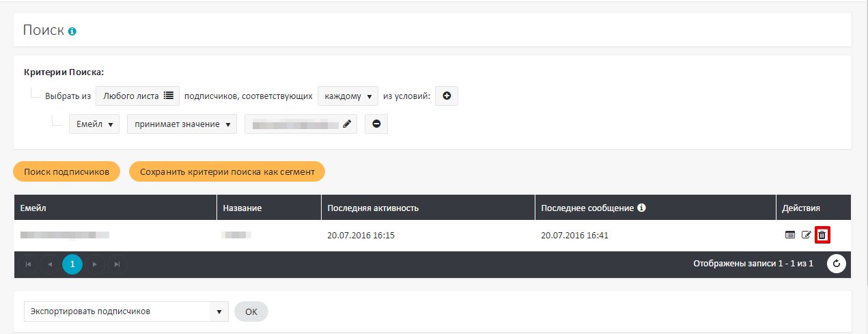The width and height of the screenshot is (868, 334).
Task: Open the Емейл field dropdown
Action: tap(94, 124)
